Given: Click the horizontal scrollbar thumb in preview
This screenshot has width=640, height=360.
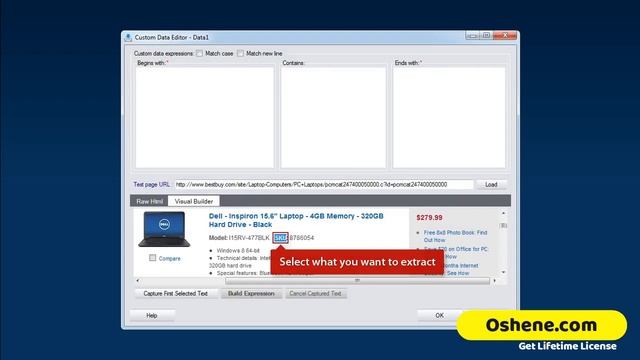Looking at the screenshot, I should pyautogui.click(x=357, y=281).
